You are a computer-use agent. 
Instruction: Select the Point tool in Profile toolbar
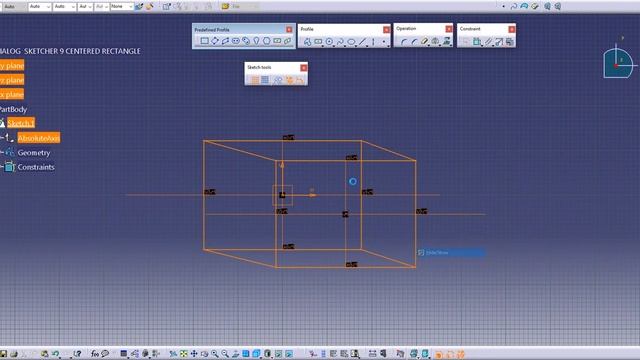click(384, 42)
